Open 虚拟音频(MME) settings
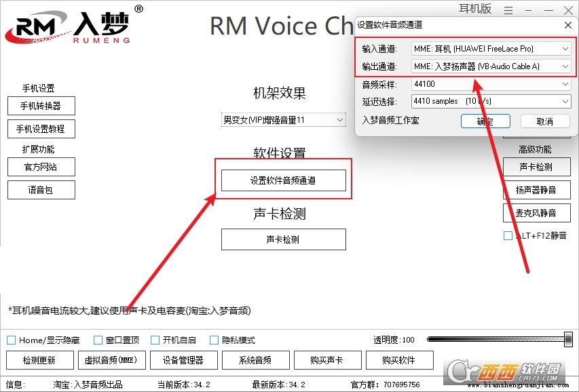This screenshot has height=392, width=579. tap(112, 360)
